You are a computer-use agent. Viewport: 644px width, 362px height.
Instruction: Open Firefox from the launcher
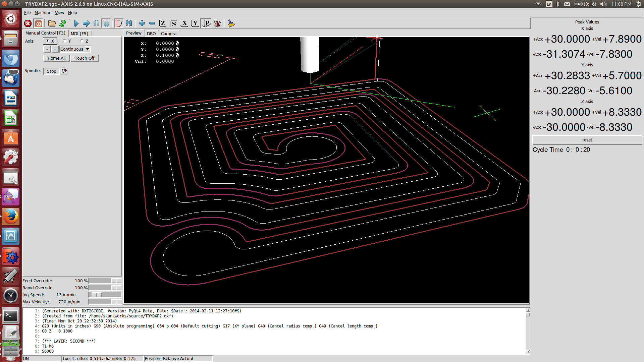[11, 217]
